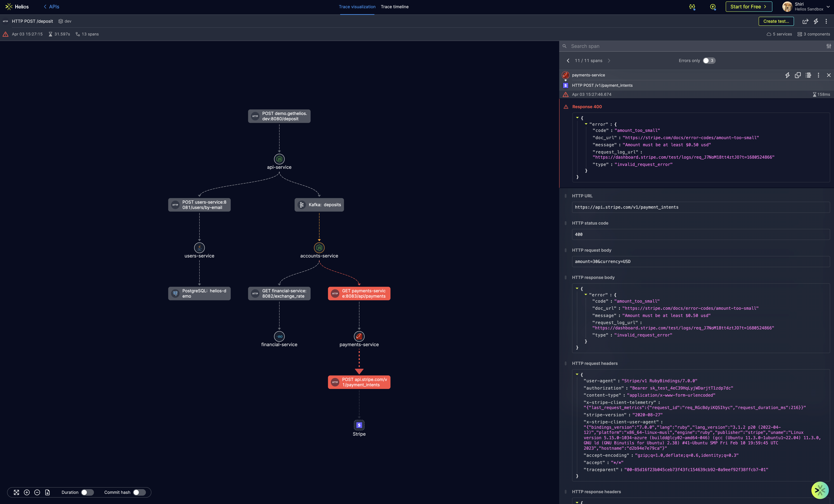Collapse the "error" key in Response 400
The width and height of the screenshot is (834, 504).
pyautogui.click(x=586, y=124)
